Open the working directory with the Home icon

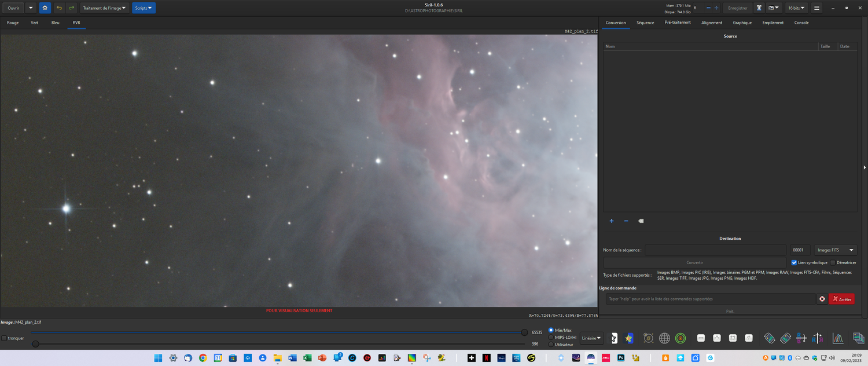(x=45, y=8)
